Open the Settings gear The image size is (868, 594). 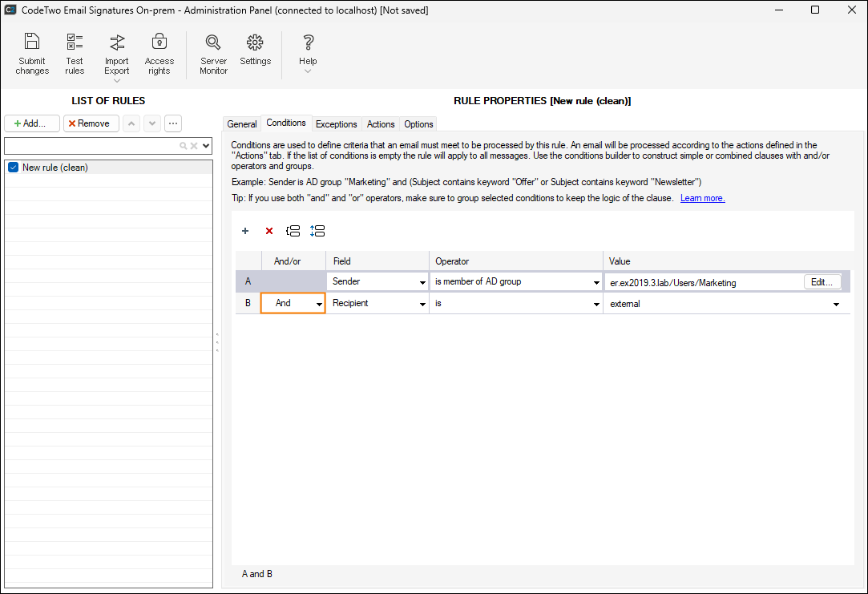(255, 50)
